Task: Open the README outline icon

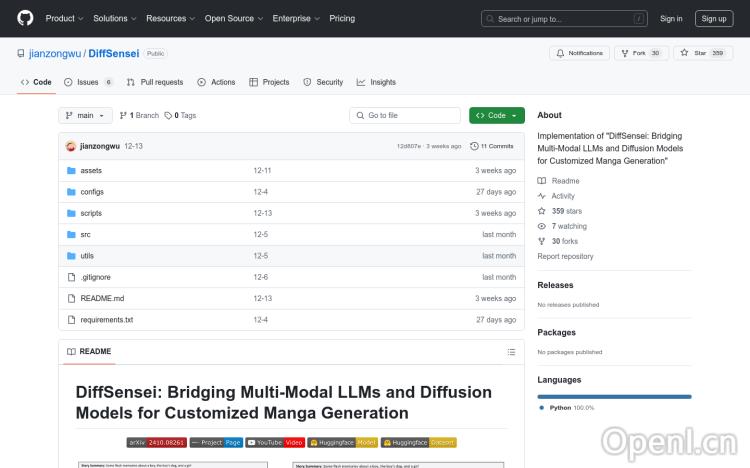Action: [511, 352]
